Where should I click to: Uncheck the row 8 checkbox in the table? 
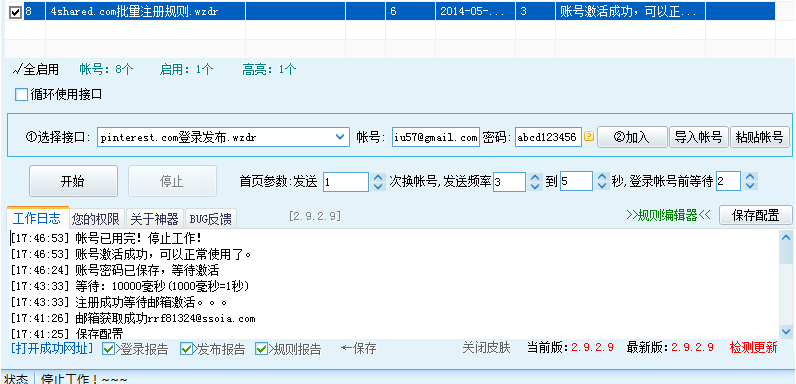coord(15,12)
